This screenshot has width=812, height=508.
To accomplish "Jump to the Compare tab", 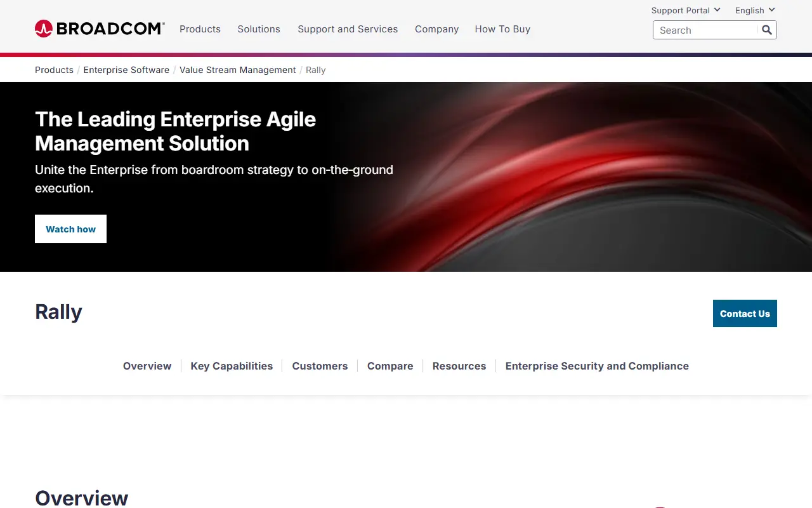I will coord(390,366).
